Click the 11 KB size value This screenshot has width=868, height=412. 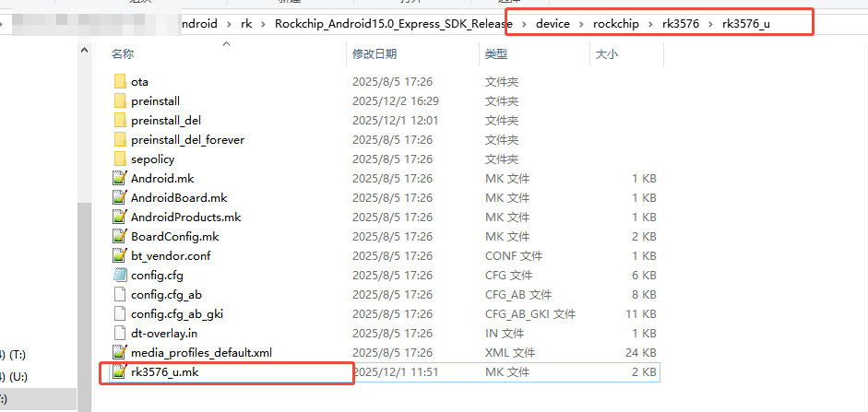coord(639,314)
